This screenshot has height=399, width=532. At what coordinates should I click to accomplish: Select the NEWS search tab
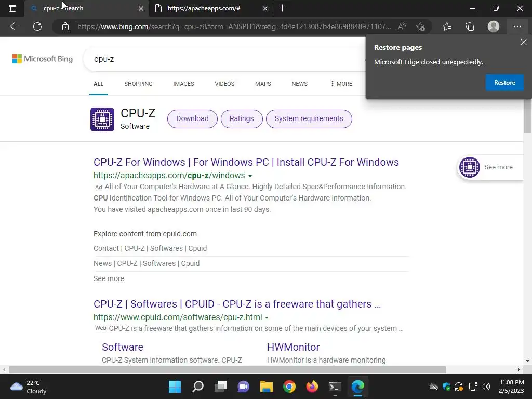pyautogui.click(x=300, y=84)
